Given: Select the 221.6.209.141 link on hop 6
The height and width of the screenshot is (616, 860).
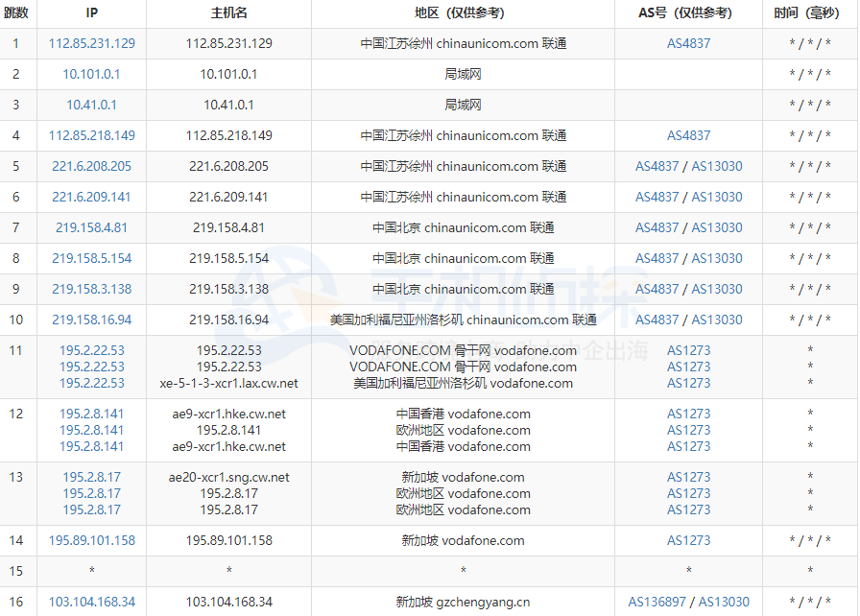Looking at the screenshot, I should (91, 197).
